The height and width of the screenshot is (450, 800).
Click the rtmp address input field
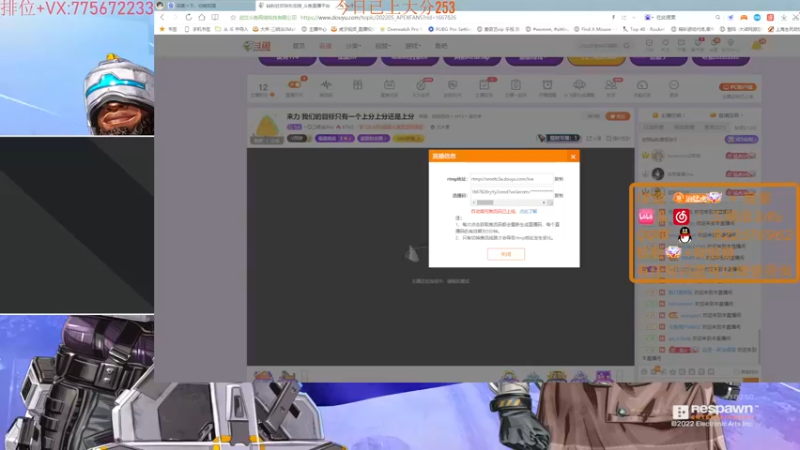click(x=511, y=179)
